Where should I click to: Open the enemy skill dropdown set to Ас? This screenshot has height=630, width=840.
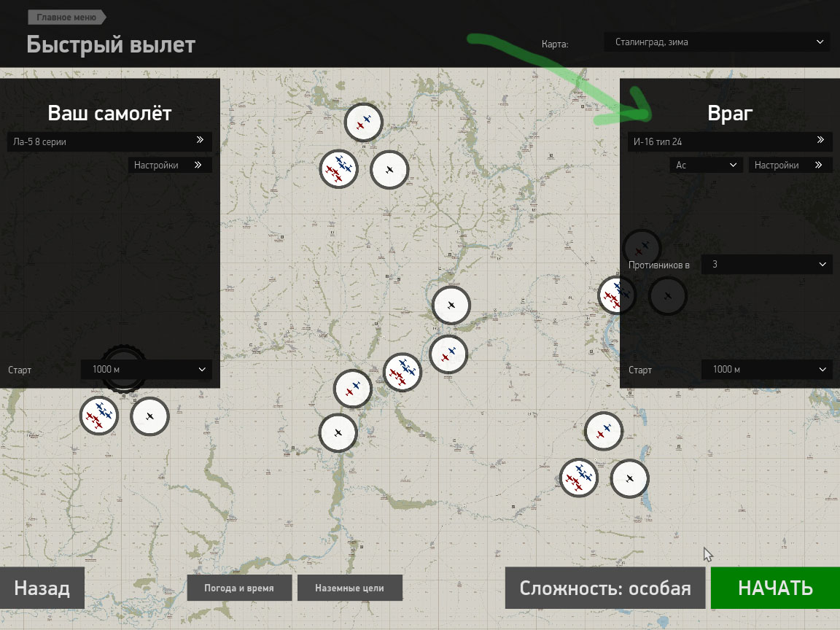tap(706, 165)
